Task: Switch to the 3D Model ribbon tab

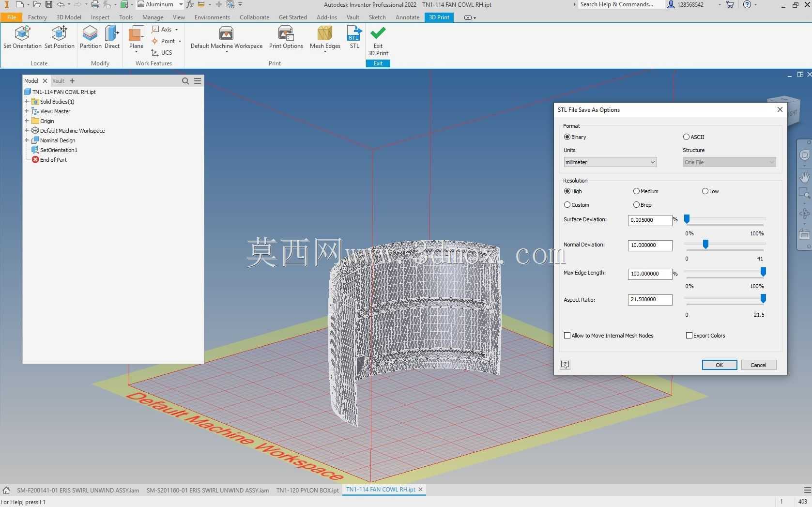Action: pyautogui.click(x=69, y=17)
